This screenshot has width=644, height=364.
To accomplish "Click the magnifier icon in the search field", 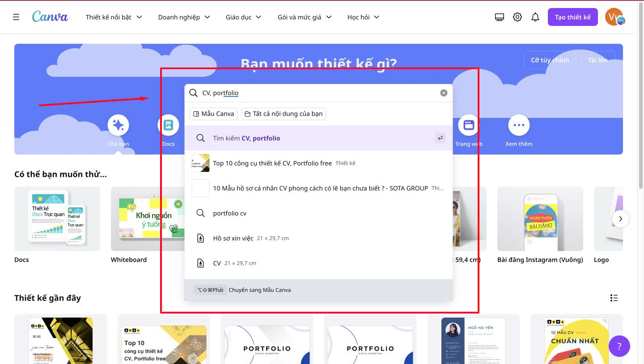I will click(193, 93).
